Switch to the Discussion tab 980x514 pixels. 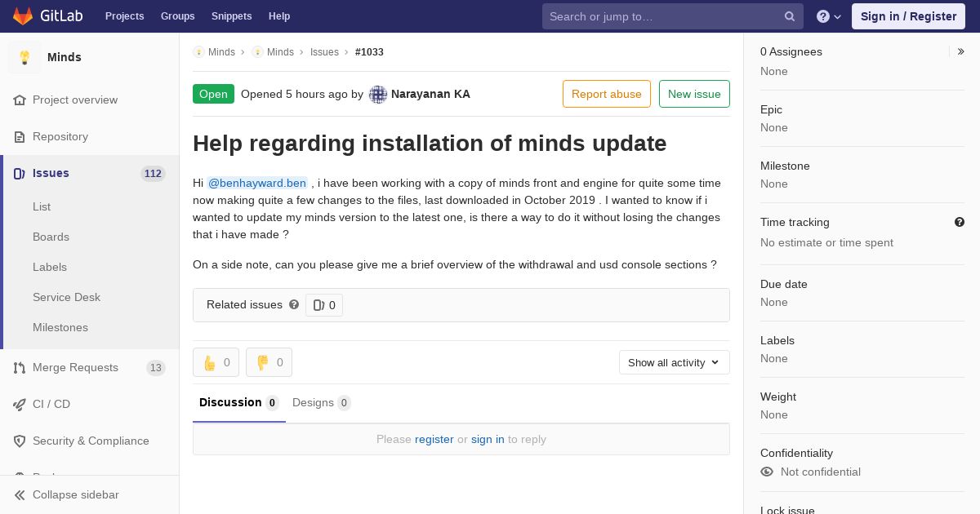click(239, 402)
